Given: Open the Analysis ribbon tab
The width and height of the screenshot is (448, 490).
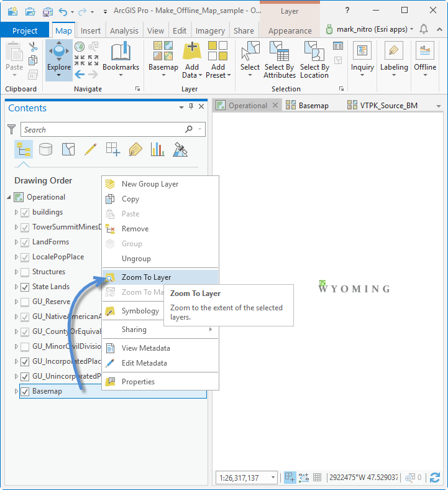Looking at the screenshot, I should click(124, 31).
